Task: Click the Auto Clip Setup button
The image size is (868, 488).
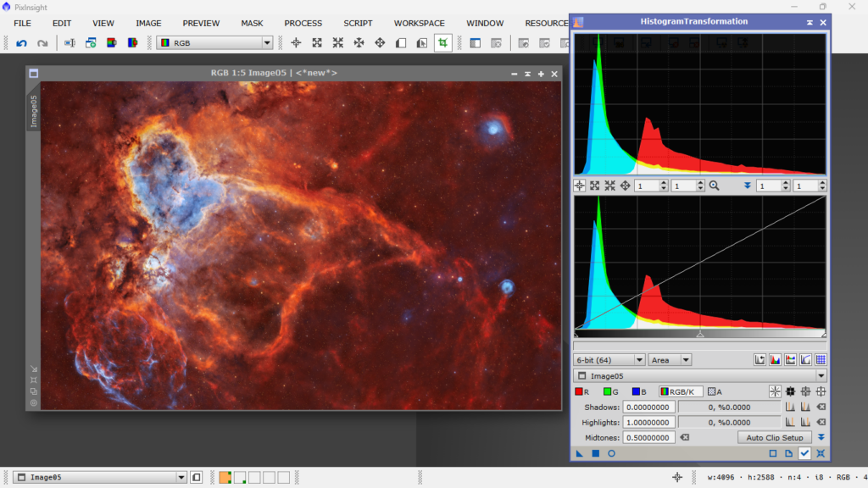Action: click(775, 438)
